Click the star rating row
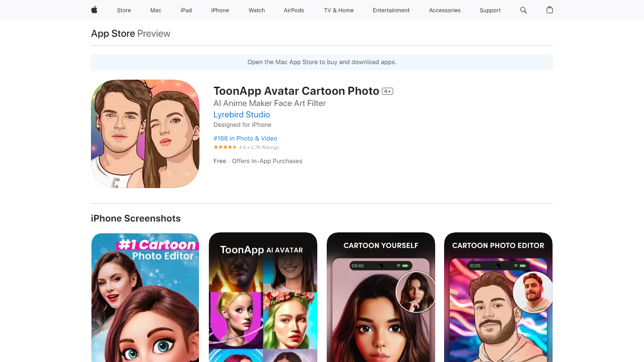Viewport: 644px width, 362px height. pyautogui.click(x=225, y=148)
